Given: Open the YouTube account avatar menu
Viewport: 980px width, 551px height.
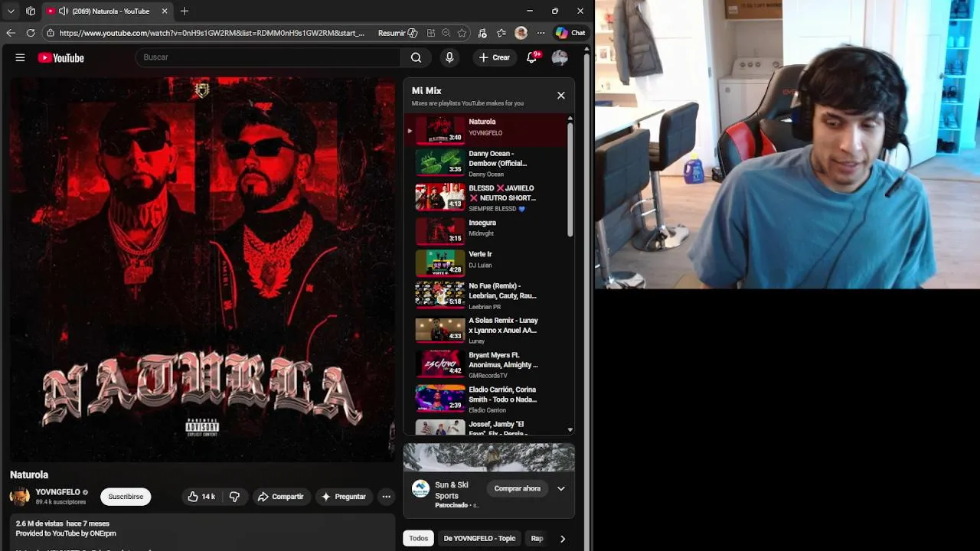Looking at the screenshot, I should coord(560,57).
